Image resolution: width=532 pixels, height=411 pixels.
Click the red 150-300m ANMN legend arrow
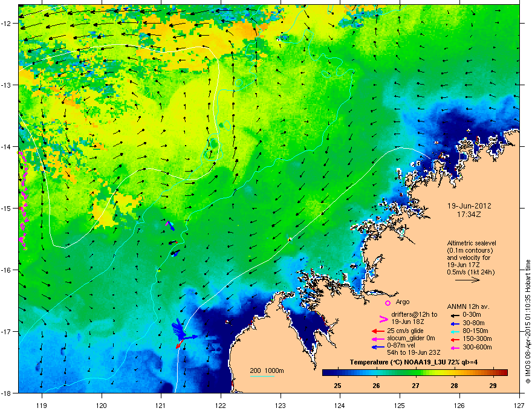[x=455, y=340]
